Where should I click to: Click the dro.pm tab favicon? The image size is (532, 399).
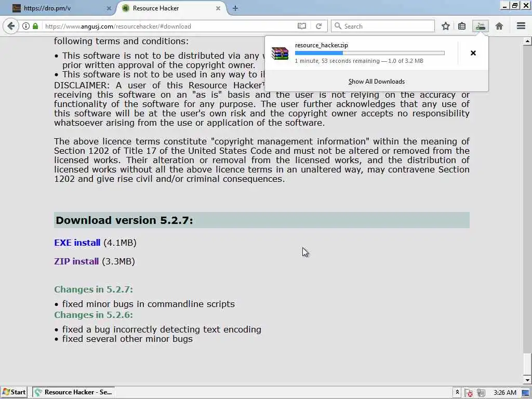point(17,8)
